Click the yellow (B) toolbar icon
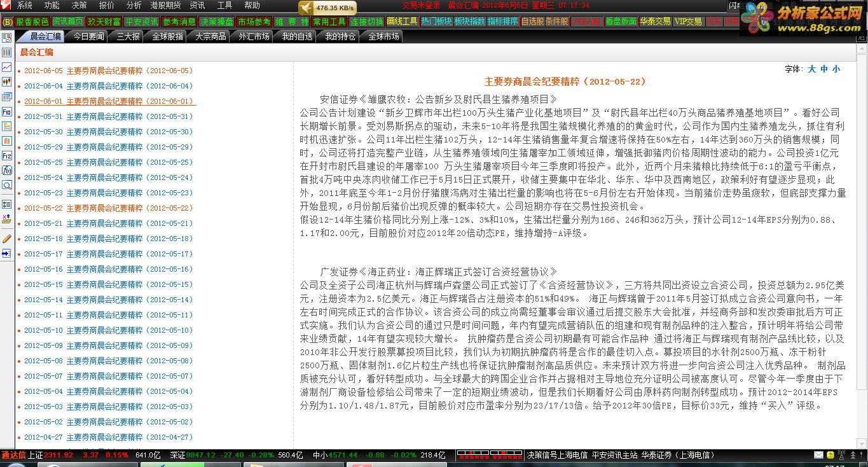This screenshot has width=868, height=467. [7, 22]
